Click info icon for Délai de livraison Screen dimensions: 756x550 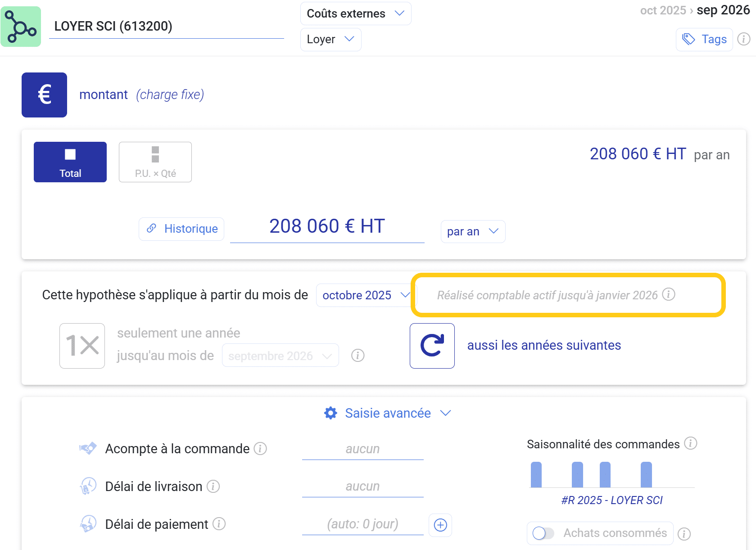click(213, 487)
